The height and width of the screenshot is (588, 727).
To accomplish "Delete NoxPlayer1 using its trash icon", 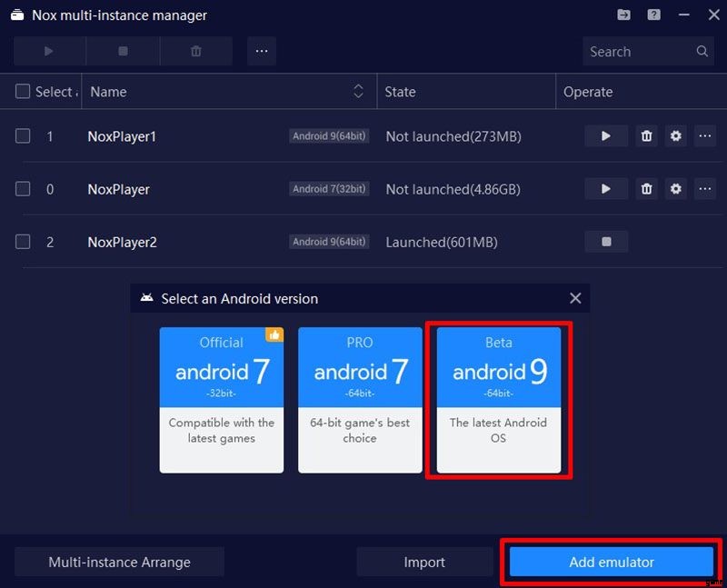I will 646,136.
